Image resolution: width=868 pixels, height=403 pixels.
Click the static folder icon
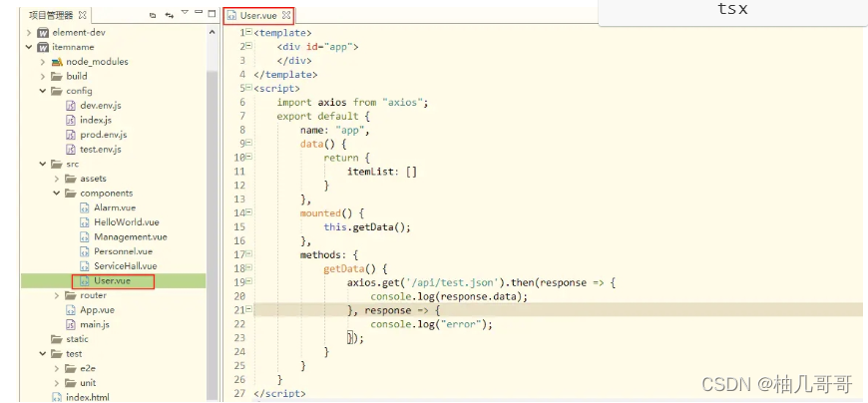57,339
